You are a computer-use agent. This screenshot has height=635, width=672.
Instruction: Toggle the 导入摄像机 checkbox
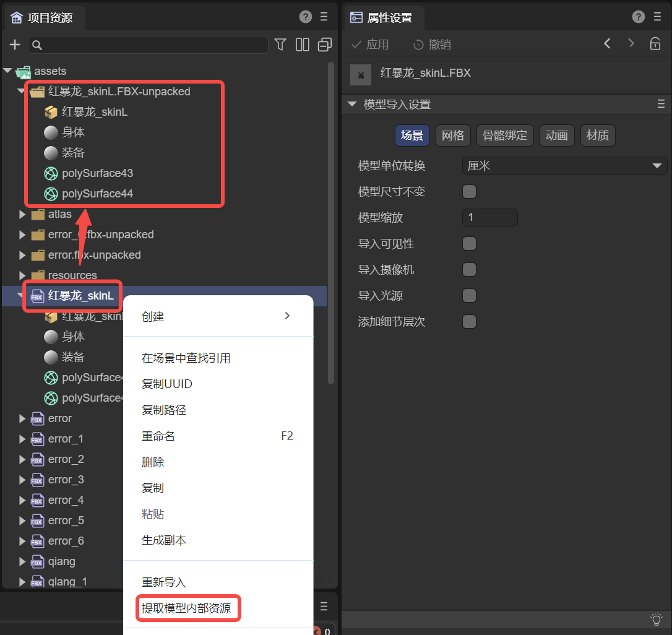[x=470, y=270]
